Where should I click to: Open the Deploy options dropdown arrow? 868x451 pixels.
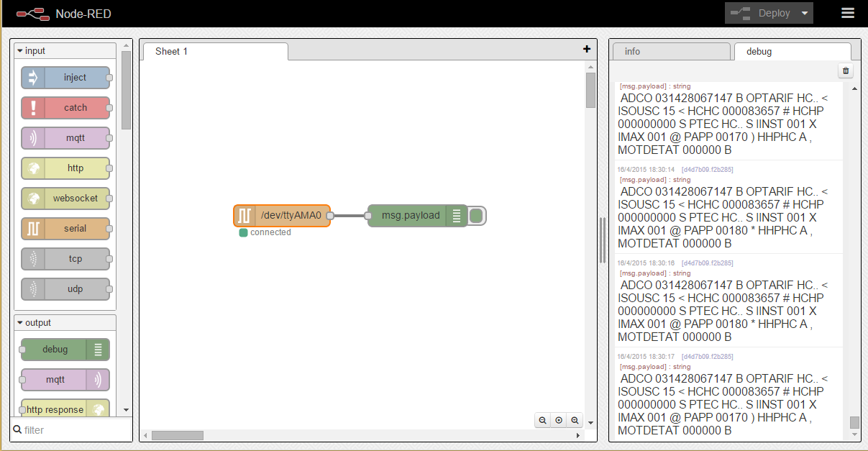click(805, 13)
